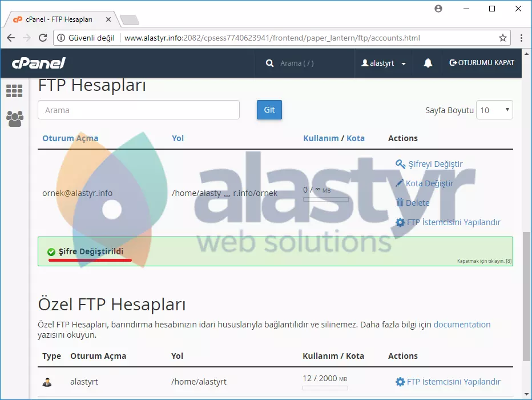This screenshot has width=532, height=400.
Task: Bookmark this page with the star icon
Action: pyautogui.click(x=503, y=38)
